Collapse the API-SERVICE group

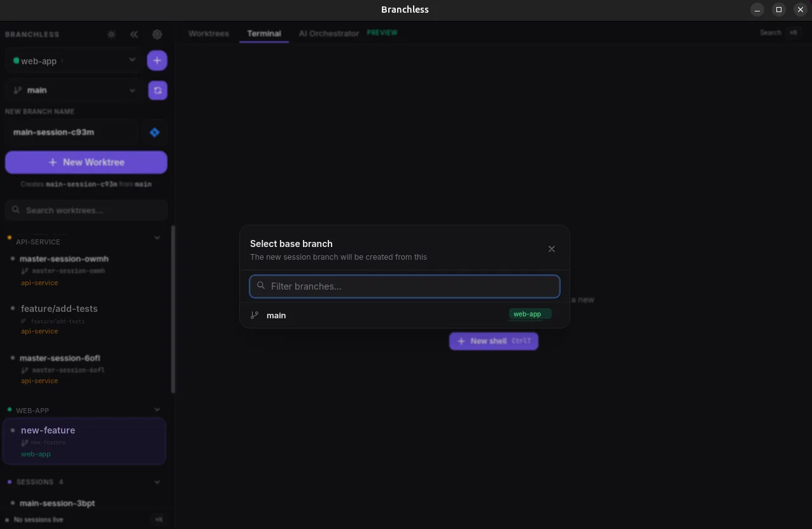pos(157,238)
